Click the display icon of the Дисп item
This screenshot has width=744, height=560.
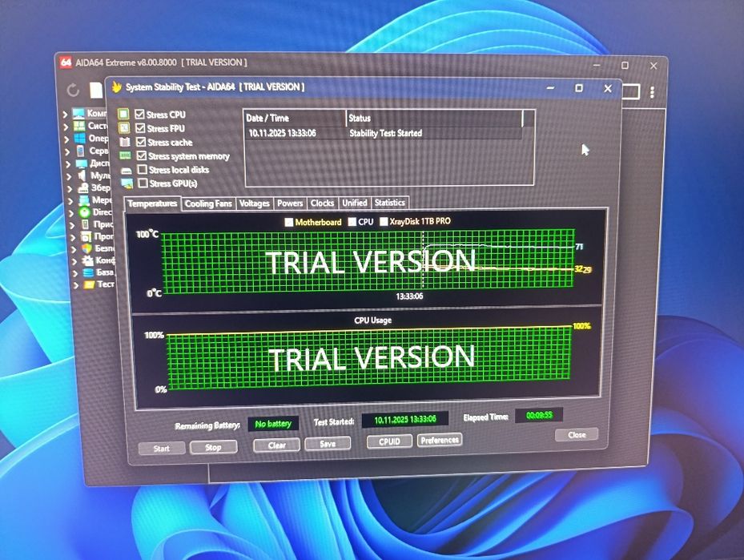pos(82,163)
